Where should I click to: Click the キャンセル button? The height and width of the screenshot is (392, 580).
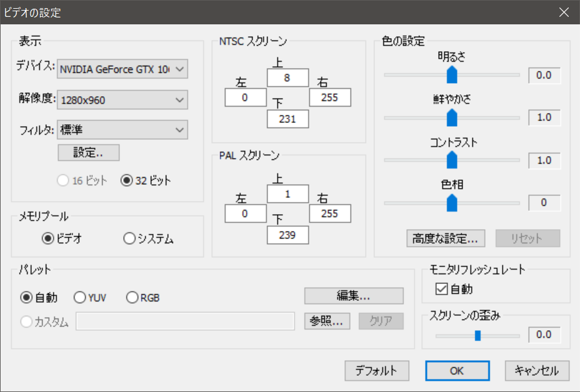[537, 370]
